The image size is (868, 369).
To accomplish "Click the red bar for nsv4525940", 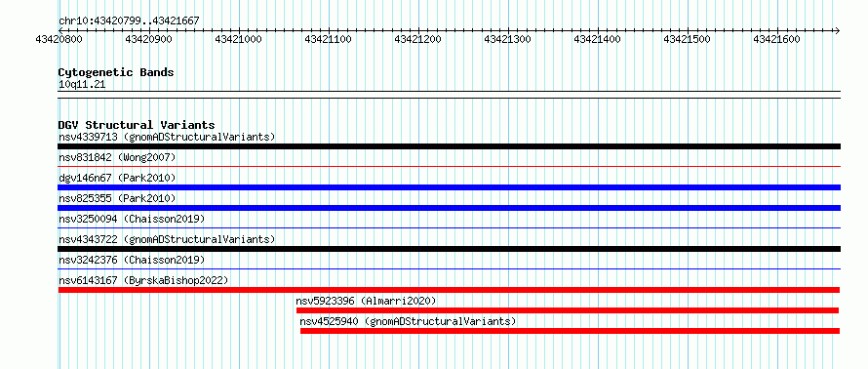I will pos(571,331).
